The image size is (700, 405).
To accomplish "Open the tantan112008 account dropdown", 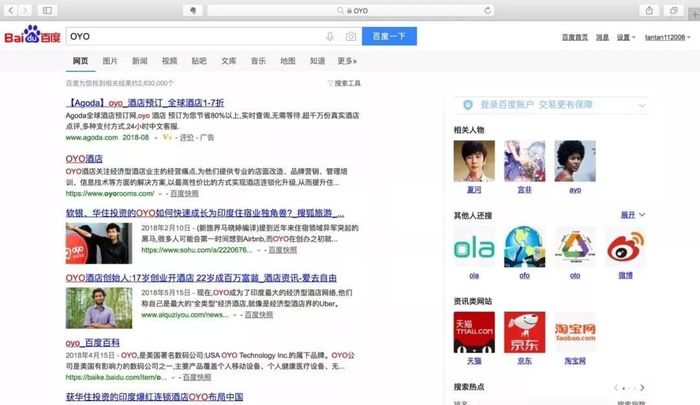I will click(x=667, y=38).
